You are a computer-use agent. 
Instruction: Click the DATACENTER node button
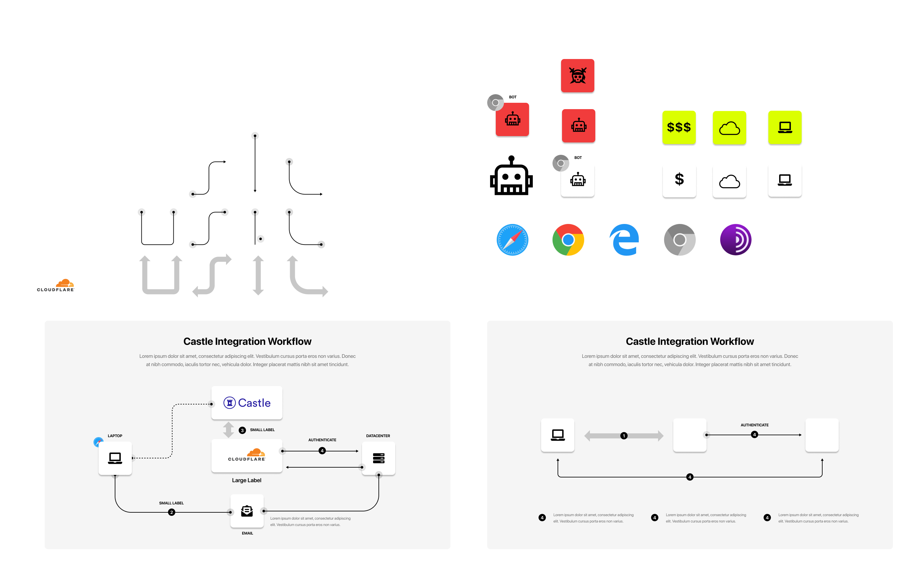coord(377,458)
